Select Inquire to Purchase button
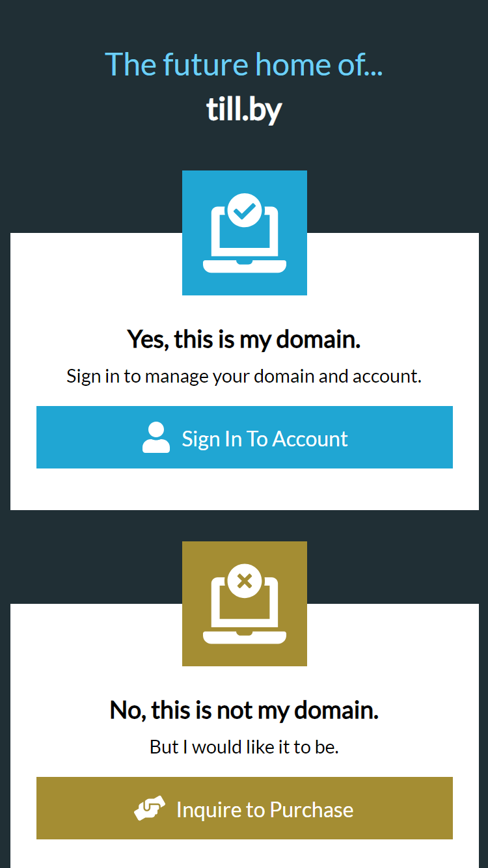The image size is (488, 868). (245, 808)
